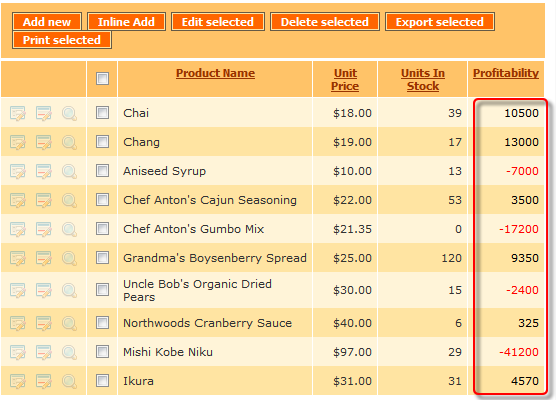Click edit icon for Mishi Kobe Niku
The image size is (556, 400).
[x=18, y=352]
